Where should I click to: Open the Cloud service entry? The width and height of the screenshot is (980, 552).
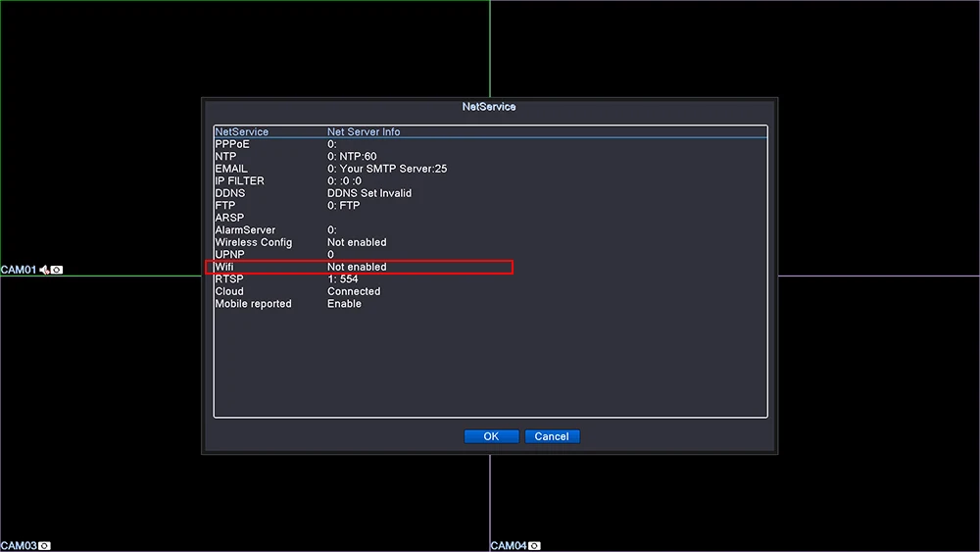coord(491,291)
